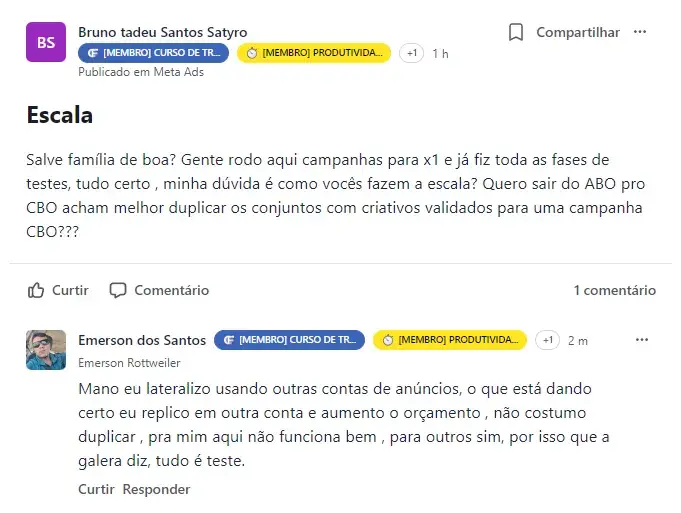Click the thumbs-up Curtir icon on the post

36,290
